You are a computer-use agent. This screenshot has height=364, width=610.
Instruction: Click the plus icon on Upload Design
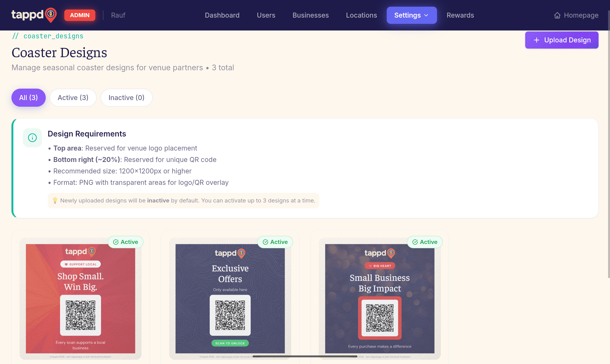coord(536,40)
